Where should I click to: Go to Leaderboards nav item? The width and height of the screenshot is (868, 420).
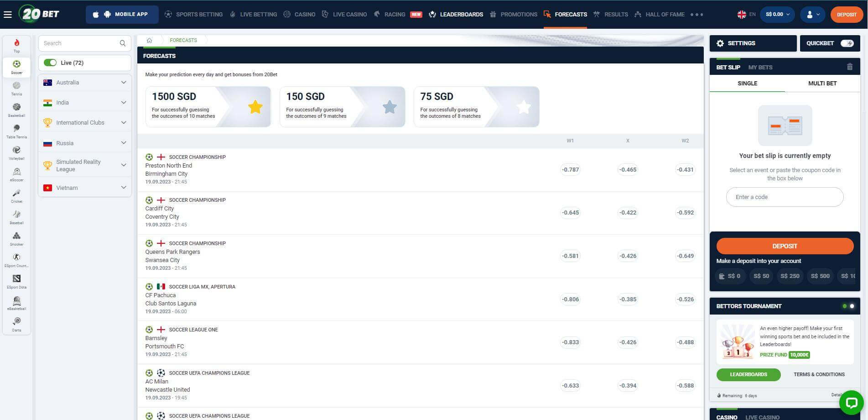456,15
